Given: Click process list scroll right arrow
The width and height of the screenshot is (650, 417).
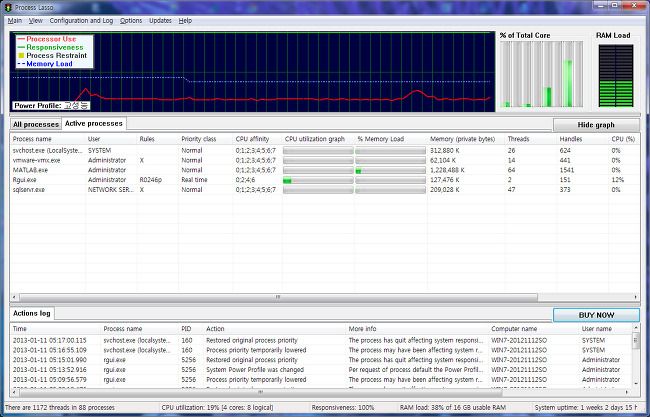Looking at the screenshot, I should click(x=635, y=297).
